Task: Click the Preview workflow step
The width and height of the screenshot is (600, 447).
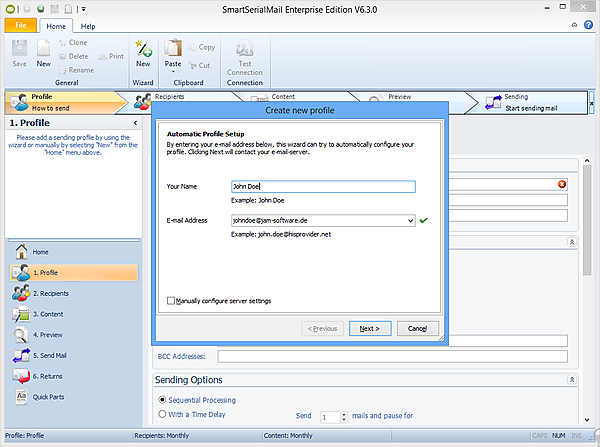Action: pyautogui.click(x=399, y=96)
